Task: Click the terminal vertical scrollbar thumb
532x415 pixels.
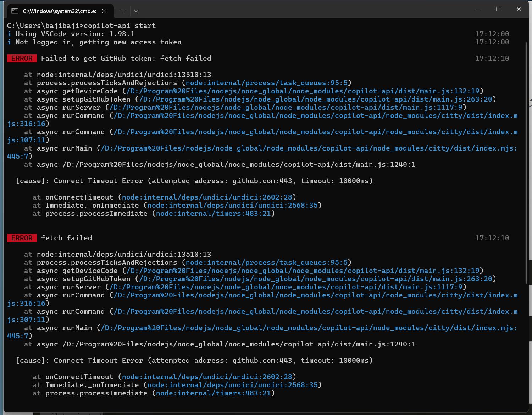Action: 526,163
